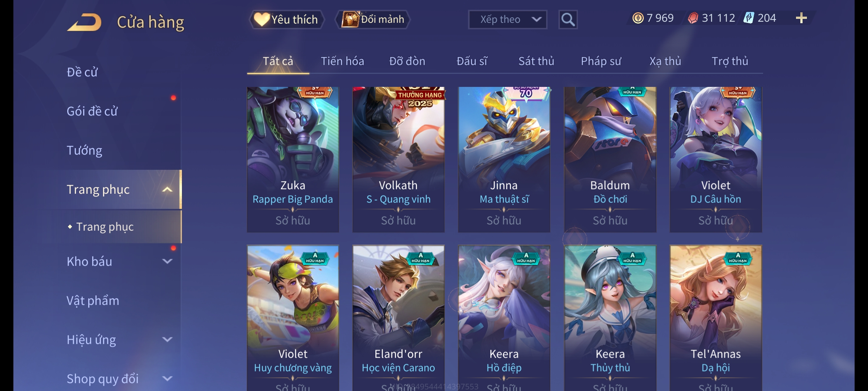The height and width of the screenshot is (391, 868).
Task: Select Zuka Rapper Big Panda skin card
Action: pos(293,159)
